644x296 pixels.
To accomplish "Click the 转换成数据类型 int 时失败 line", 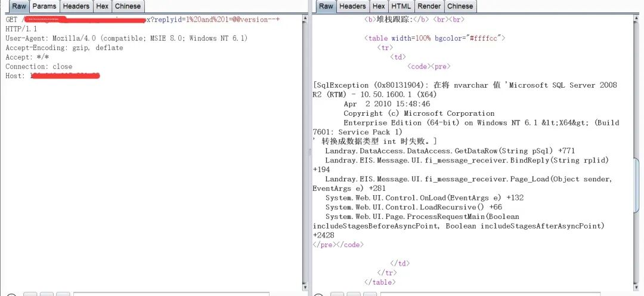I will pyautogui.click(x=374, y=142).
